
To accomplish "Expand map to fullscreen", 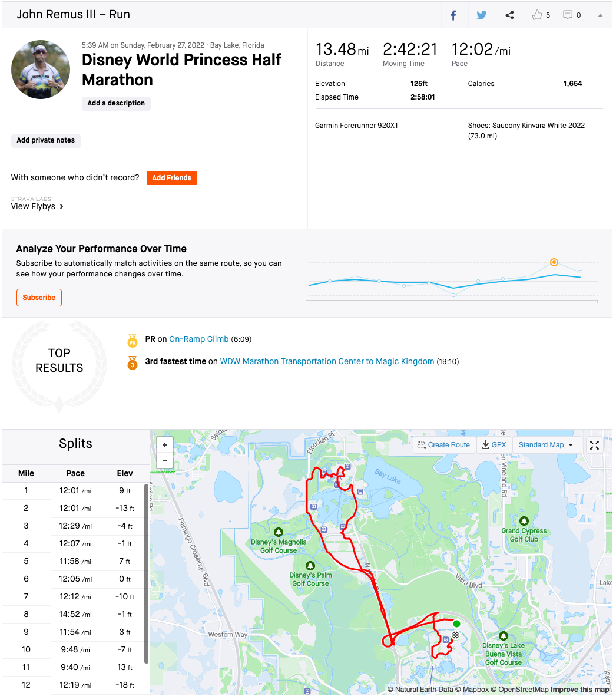I will 594,445.
